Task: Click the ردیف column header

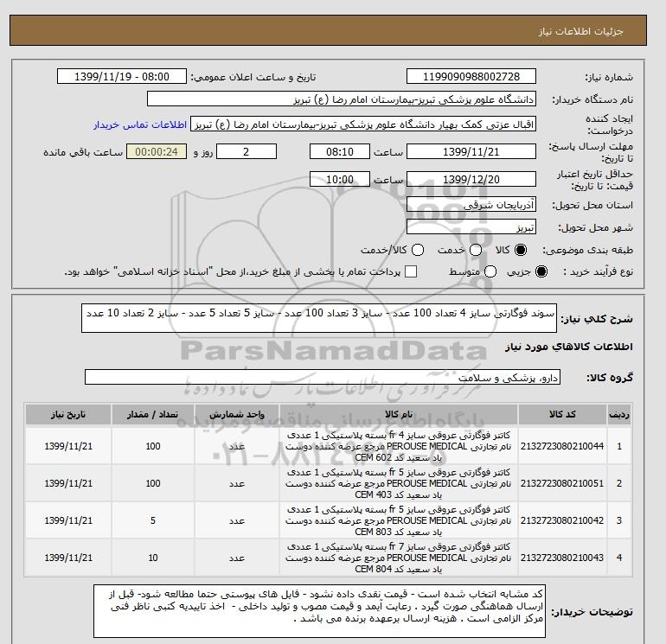Action: click(x=619, y=415)
